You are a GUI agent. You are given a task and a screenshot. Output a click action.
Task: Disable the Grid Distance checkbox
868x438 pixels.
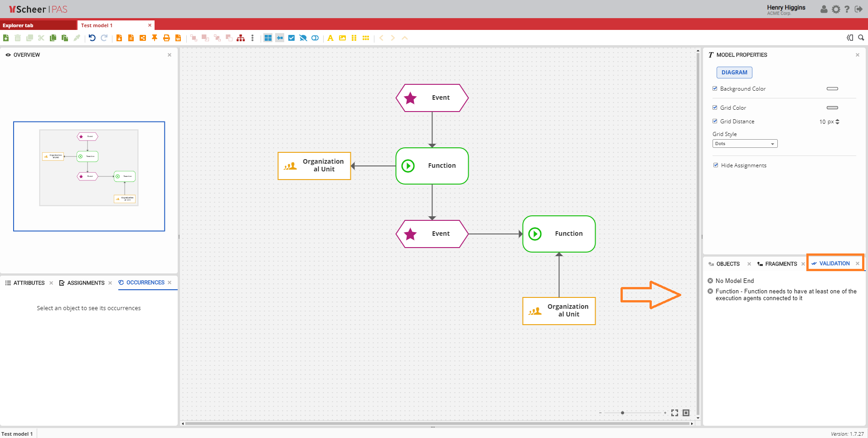coord(715,122)
